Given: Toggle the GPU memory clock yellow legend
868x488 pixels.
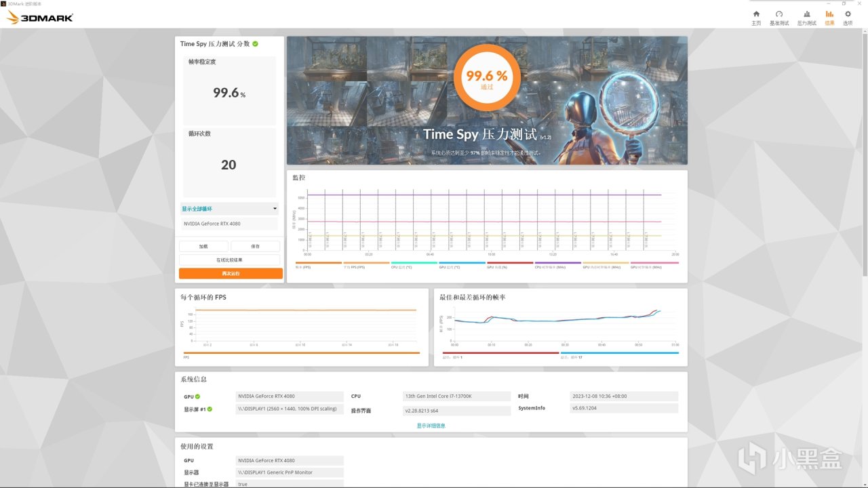Looking at the screenshot, I should click(x=606, y=263).
